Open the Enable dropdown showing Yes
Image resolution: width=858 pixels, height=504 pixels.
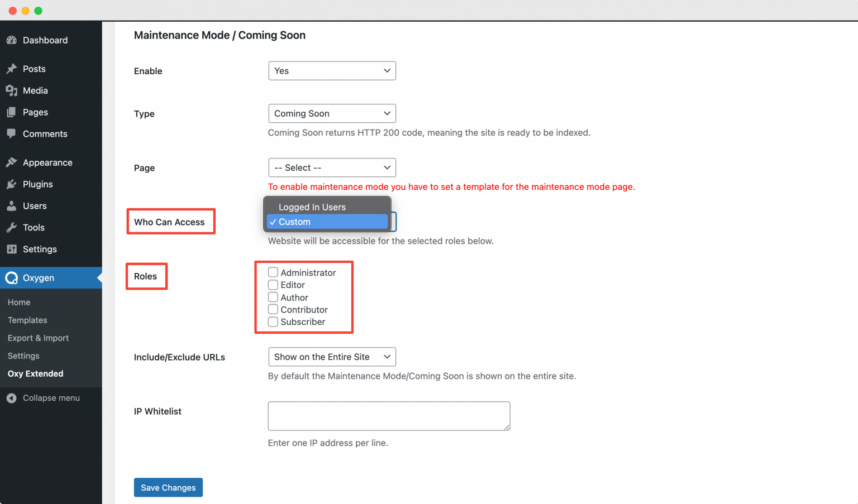(332, 70)
